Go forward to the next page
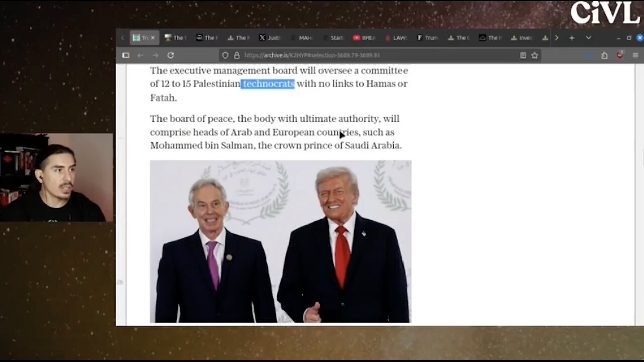Image resolution: width=644 pixels, height=362 pixels. point(155,55)
